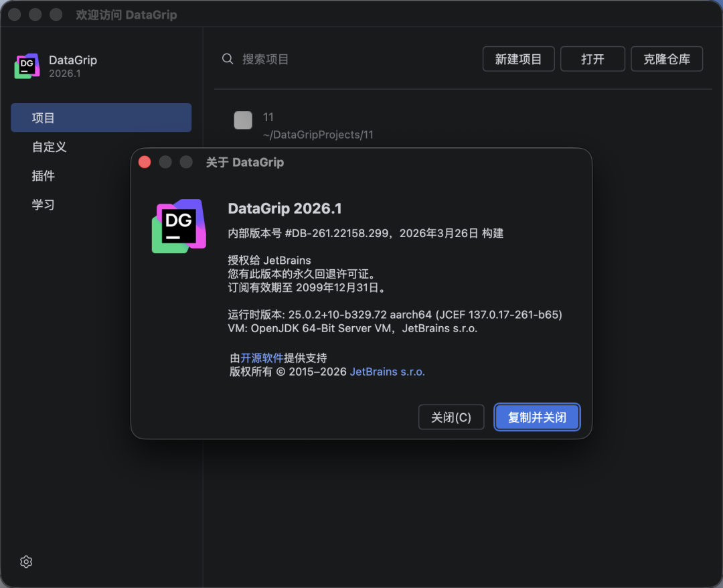Click the DataGrip logo inside the About dialog
The image size is (723, 588).
click(x=179, y=226)
